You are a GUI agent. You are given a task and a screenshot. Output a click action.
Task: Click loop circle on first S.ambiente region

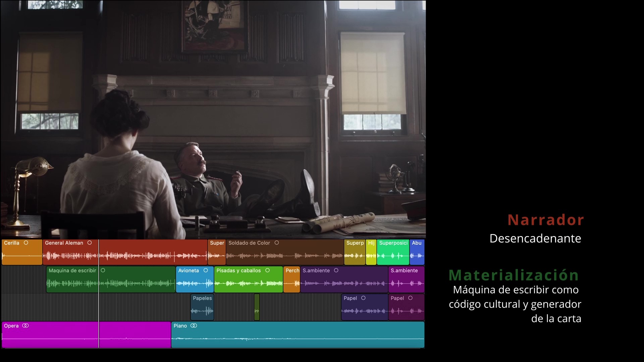[336, 270]
